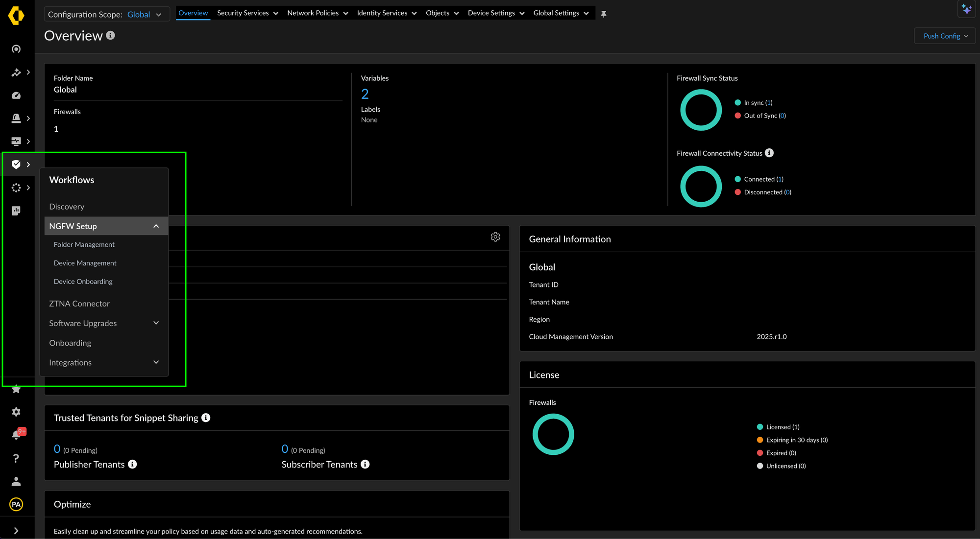The image size is (980, 539).
Task: Click info icon beside Firewall Connectivity Status
Action: (769, 153)
